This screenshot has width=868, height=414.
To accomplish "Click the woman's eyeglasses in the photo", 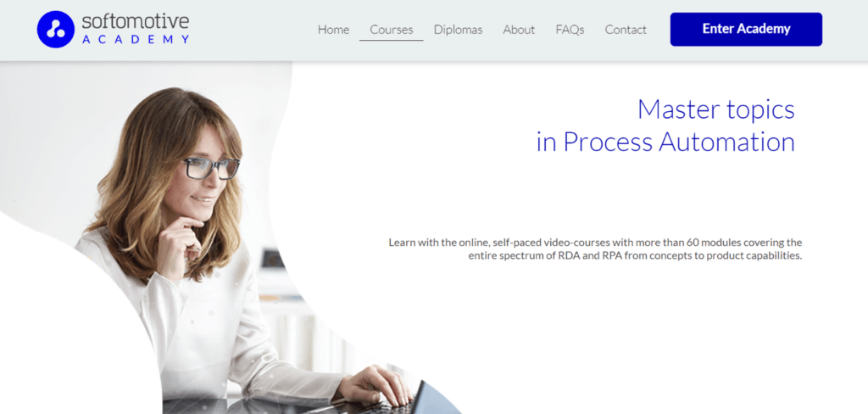I will click(212, 168).
